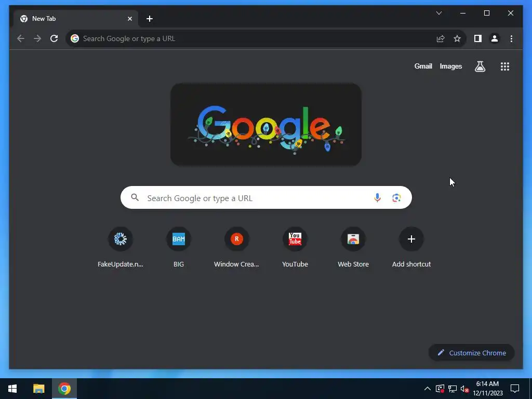The width and height of the screenshot is (532, 399).
Task: Open the Gmail link
Action: click(x=423, y=66)
